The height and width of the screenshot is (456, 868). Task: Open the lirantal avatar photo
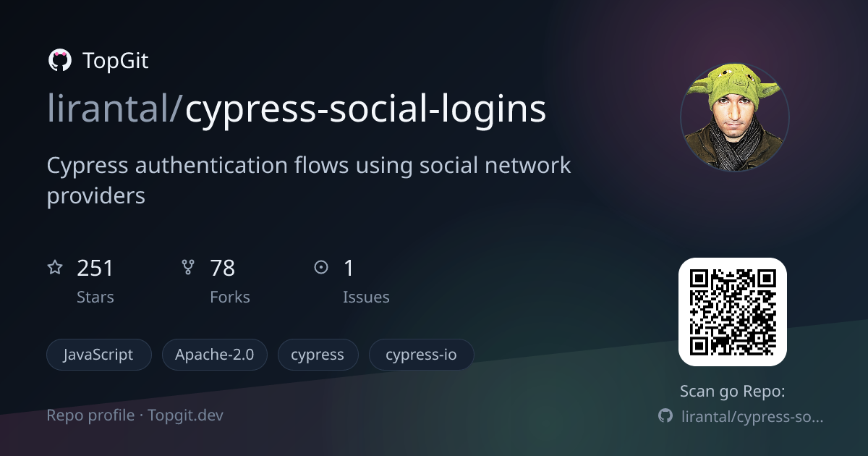(x=734, y=117)
